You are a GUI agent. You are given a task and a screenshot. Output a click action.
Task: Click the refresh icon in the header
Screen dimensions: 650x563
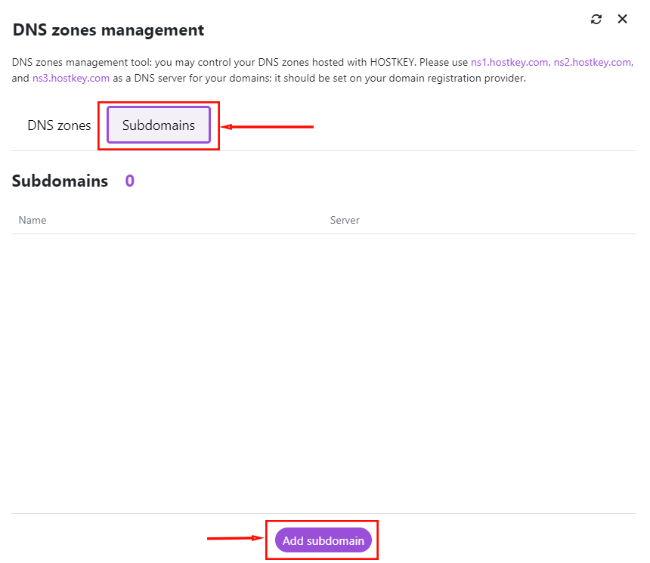pos(596,19)
